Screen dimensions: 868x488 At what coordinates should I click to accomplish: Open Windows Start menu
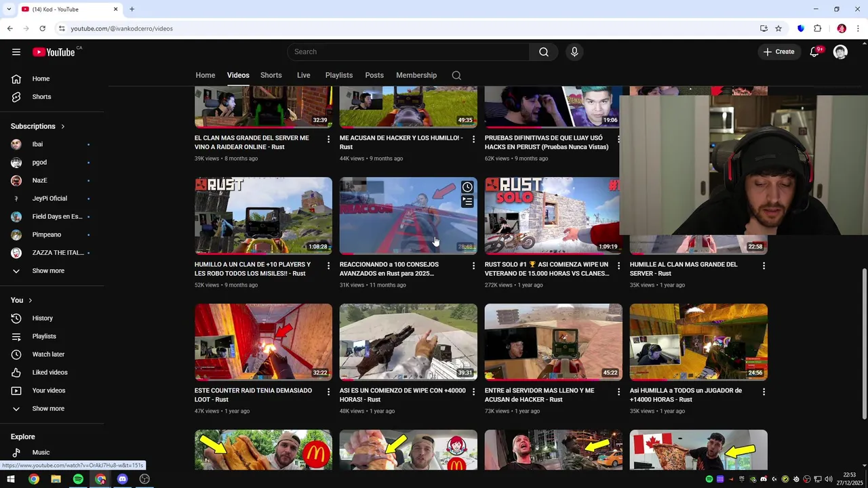pyautogui.click(x=11, y=479)
